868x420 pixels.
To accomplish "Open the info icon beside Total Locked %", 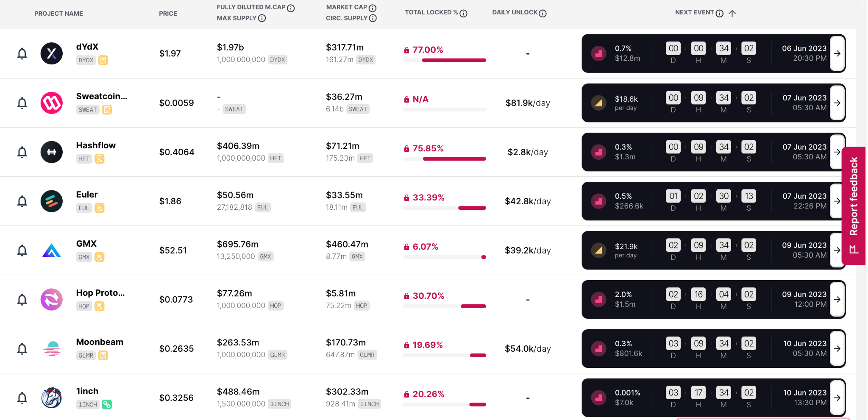I will tap(464, 14).
